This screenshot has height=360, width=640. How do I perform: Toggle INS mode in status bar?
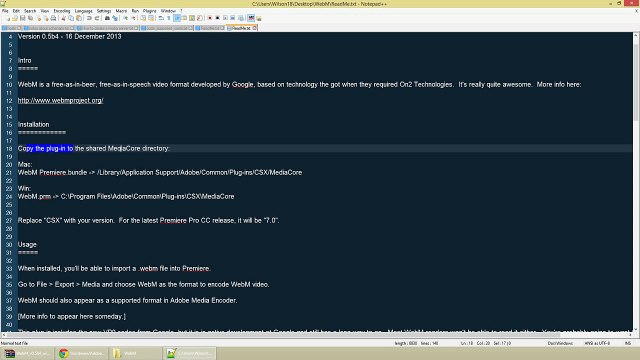[628, 343]
